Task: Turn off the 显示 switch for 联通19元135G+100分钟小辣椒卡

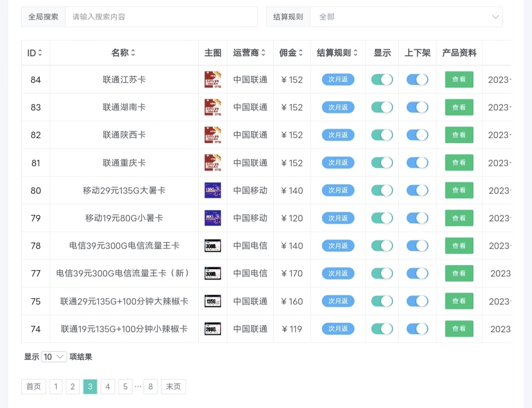Action: (x=382, y=329)
